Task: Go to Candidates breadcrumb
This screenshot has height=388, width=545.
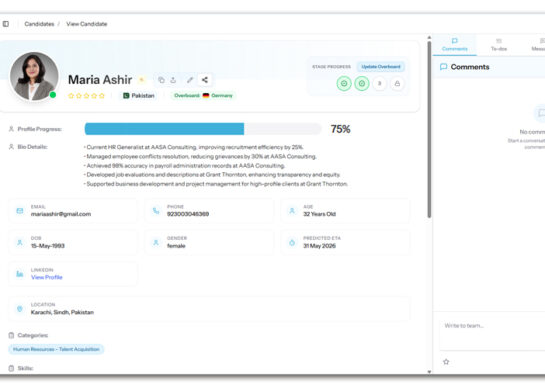Action: (x=39, y=24)
